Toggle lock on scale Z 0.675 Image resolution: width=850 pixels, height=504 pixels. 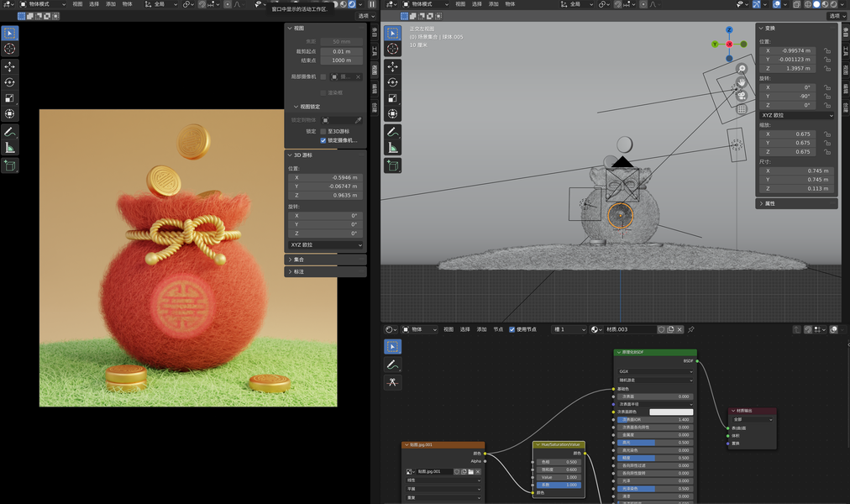pos(827,152)
